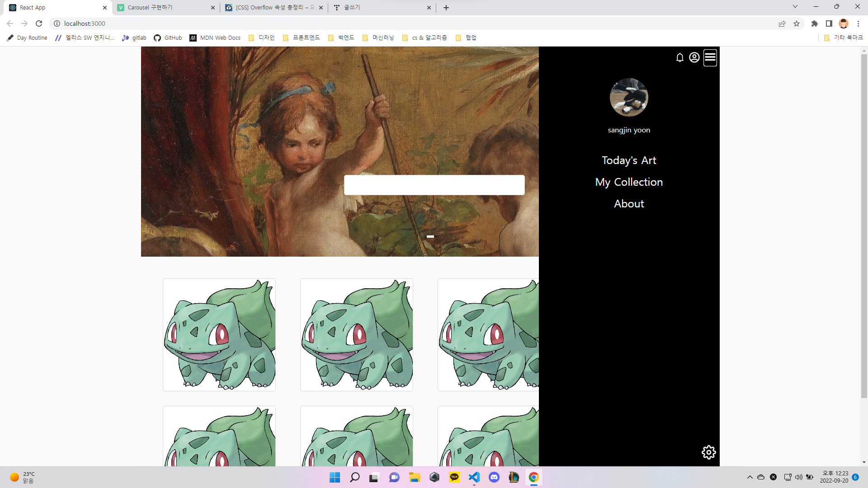The width and height of the screenshot is (868, 488).
Task: Toggle the browser side panel
Action: point(829,23)
